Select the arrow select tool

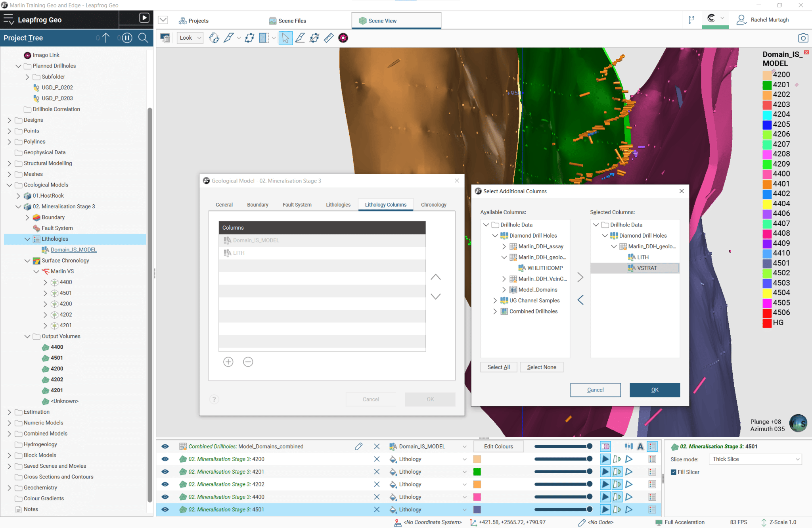coord(285,38)
